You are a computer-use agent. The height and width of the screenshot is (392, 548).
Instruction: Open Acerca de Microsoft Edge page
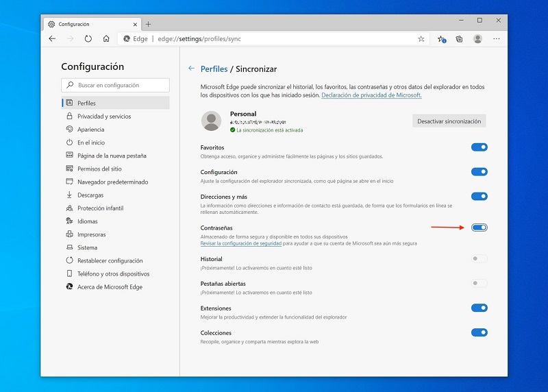tap(115, 286)
